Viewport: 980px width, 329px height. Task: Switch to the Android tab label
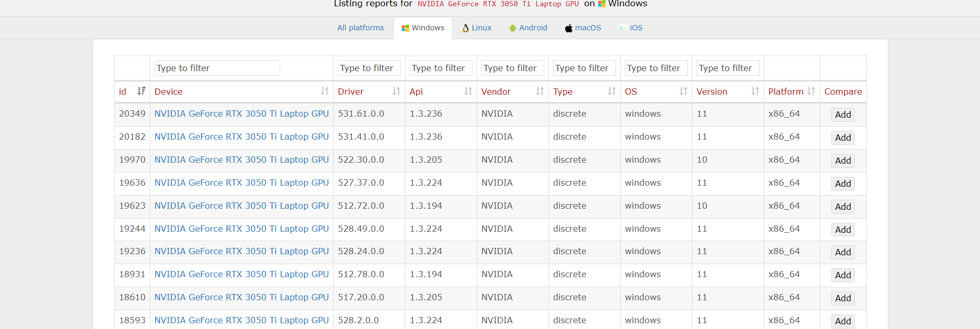[x=533, y=28]
